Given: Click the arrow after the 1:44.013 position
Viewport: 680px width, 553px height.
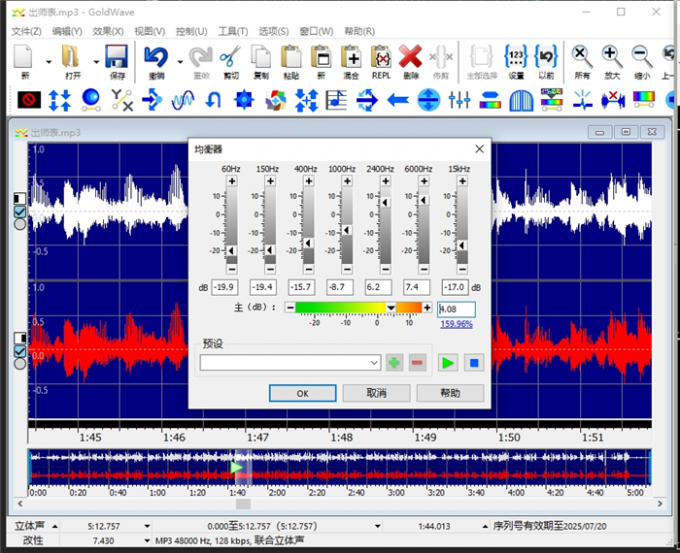Looking at the screenshot, I should 485,526.
